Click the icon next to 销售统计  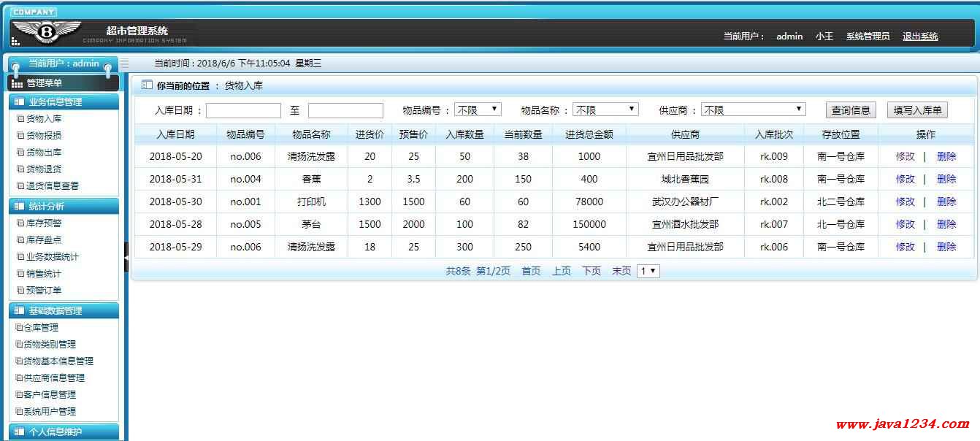click(x=20, y=274)
